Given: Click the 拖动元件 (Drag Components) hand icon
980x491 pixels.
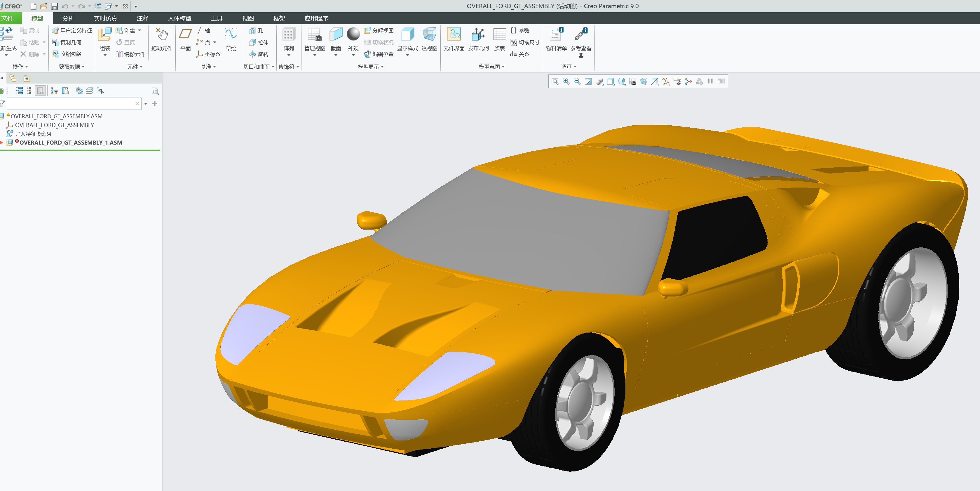Looking at the screenshot, I should [162, 34].
